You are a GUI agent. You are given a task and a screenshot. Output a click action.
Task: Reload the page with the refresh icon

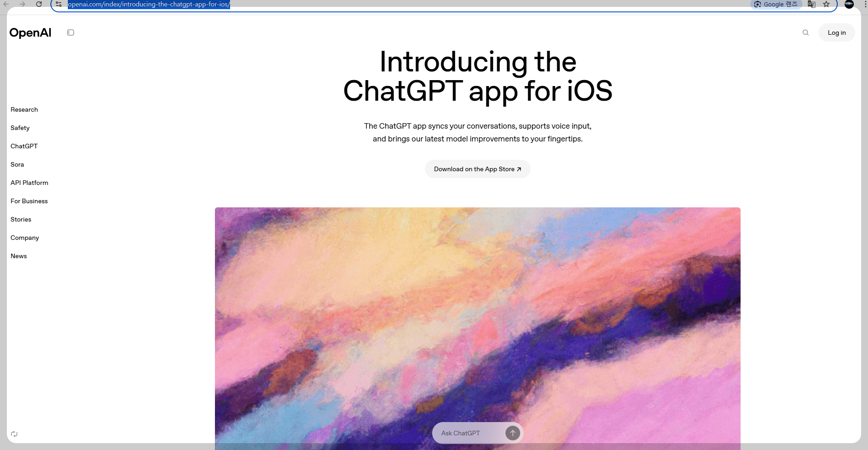[x=39, y=4]
